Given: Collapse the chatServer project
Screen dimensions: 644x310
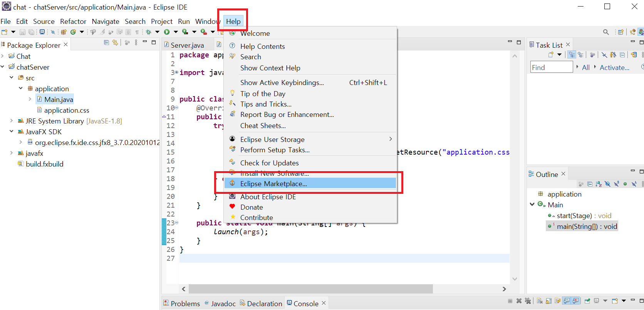Looking at the screenshot, I should [x=2, y=67].
